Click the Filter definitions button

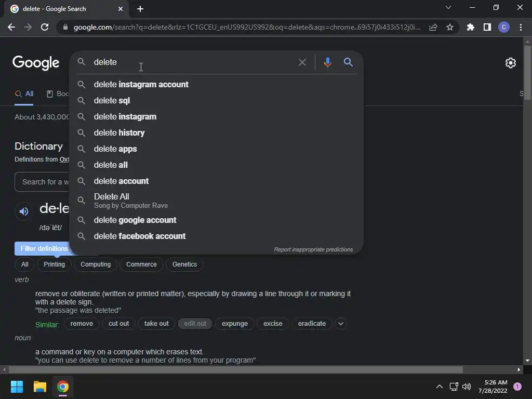pyautogui.click(x=42, y=249)
